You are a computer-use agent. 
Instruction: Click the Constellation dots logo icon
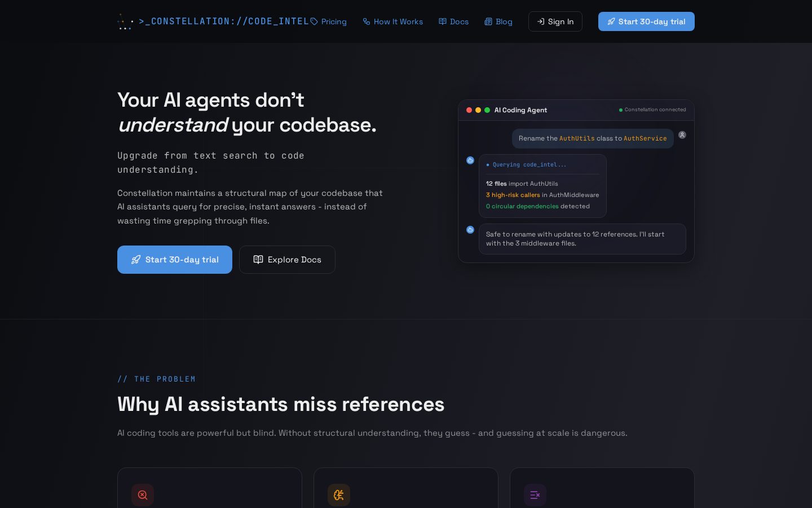click(x=125, y=21)
